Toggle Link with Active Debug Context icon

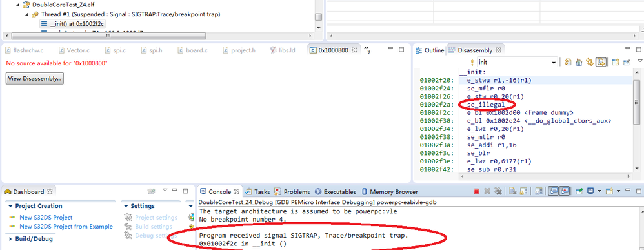tap(590, 63)
